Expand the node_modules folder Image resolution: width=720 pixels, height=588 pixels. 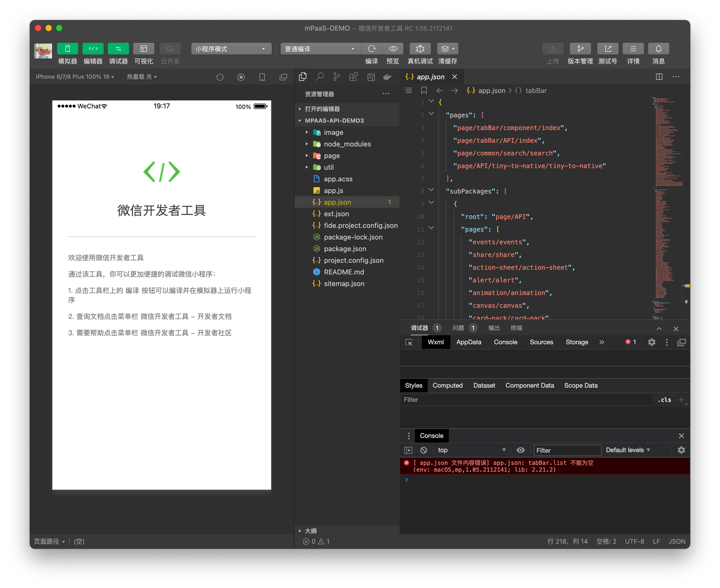[347, 144]
